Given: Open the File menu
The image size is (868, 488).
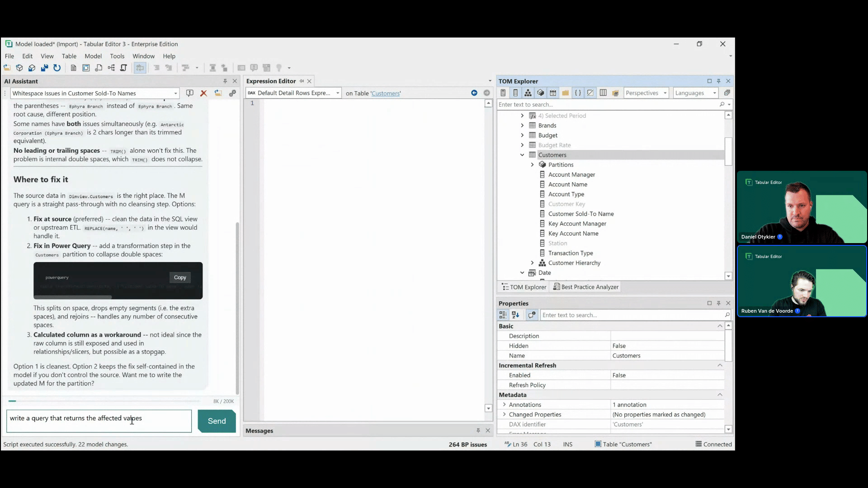Looking at the screenshot, I should [9, 56].
